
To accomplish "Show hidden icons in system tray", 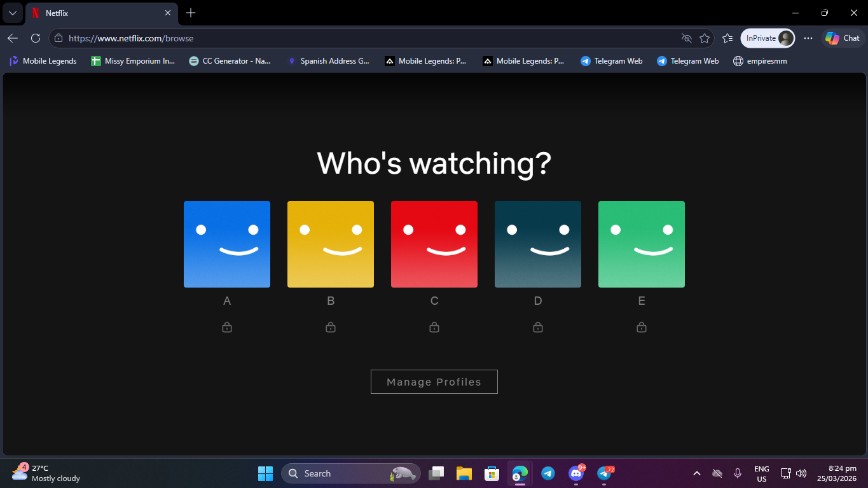I will click(697, 473).
